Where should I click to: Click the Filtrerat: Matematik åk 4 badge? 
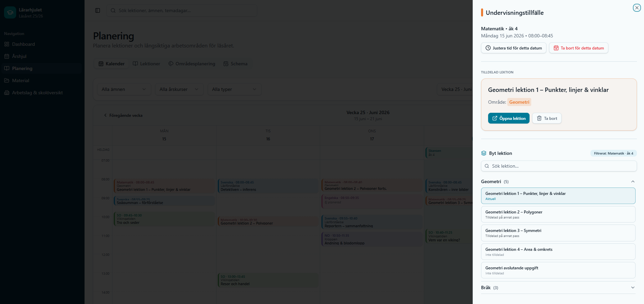point(613,153)
